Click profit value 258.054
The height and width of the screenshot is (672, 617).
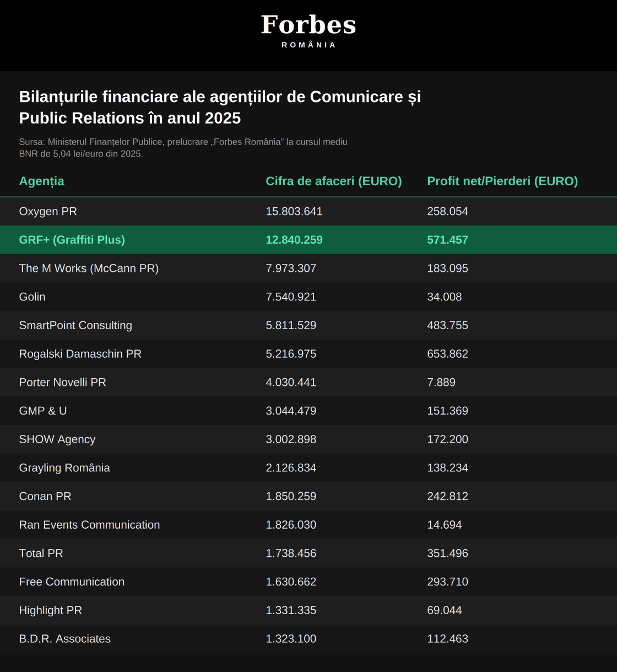(447, 212)
